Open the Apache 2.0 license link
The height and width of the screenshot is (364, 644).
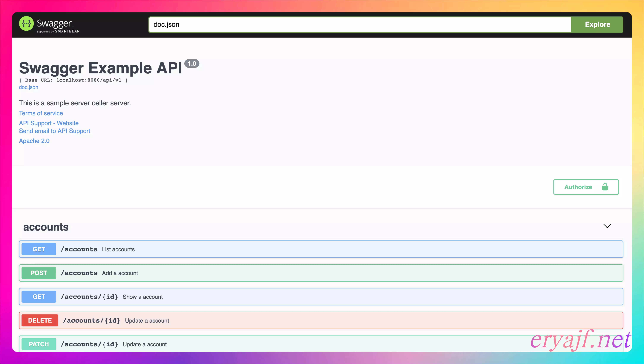click(34, 141)
